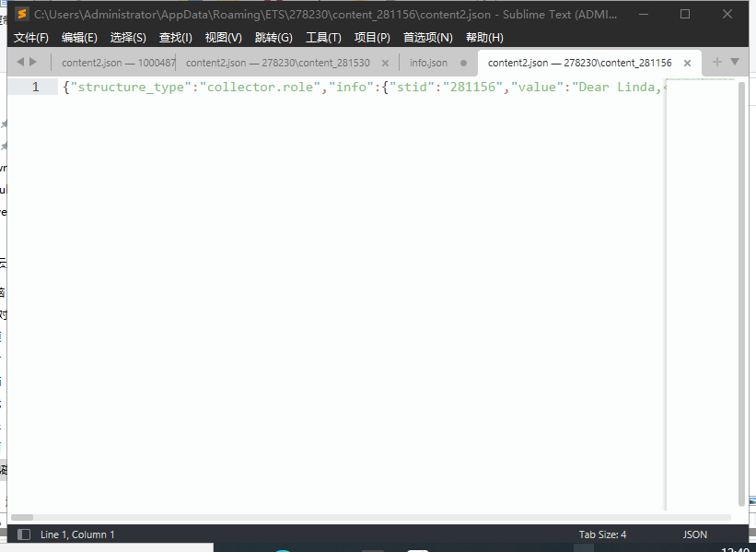Toggle the side bar via status bar icon
The height and width of the screenshot is (552, 756).
click(x=24, y=534)
